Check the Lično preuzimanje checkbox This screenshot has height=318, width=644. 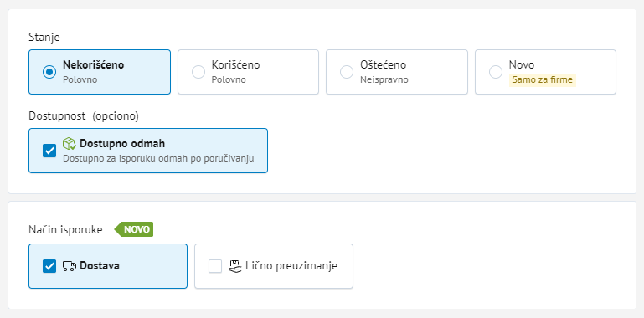coord(215,266)
